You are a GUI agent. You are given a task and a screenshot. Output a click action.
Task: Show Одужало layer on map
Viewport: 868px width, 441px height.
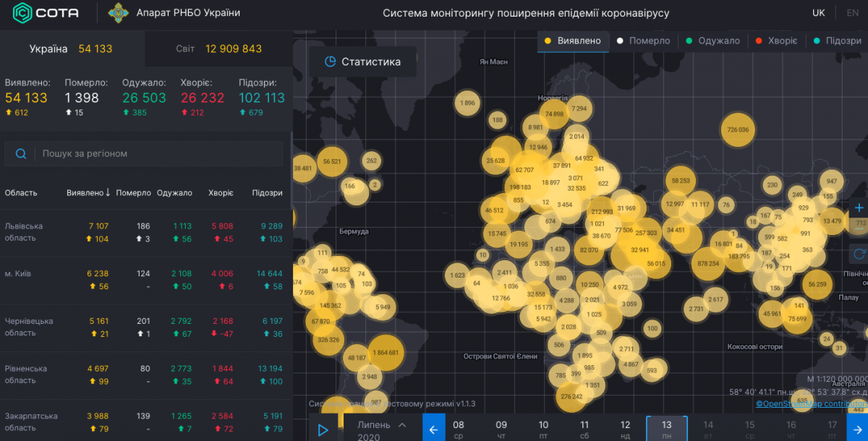(x=714, y=40)
